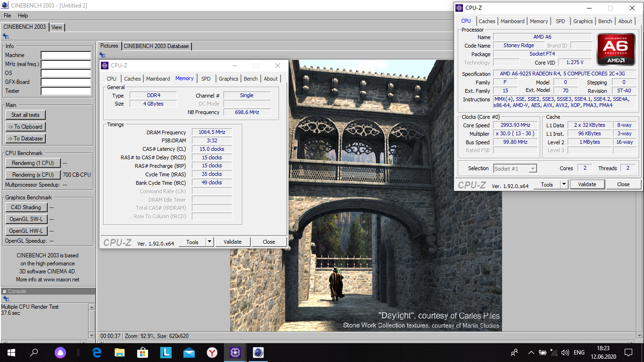Screen dimensions: 644x362
Task: Open Caches tab in the Memory CPU-Z window
Action: point(132,79)
